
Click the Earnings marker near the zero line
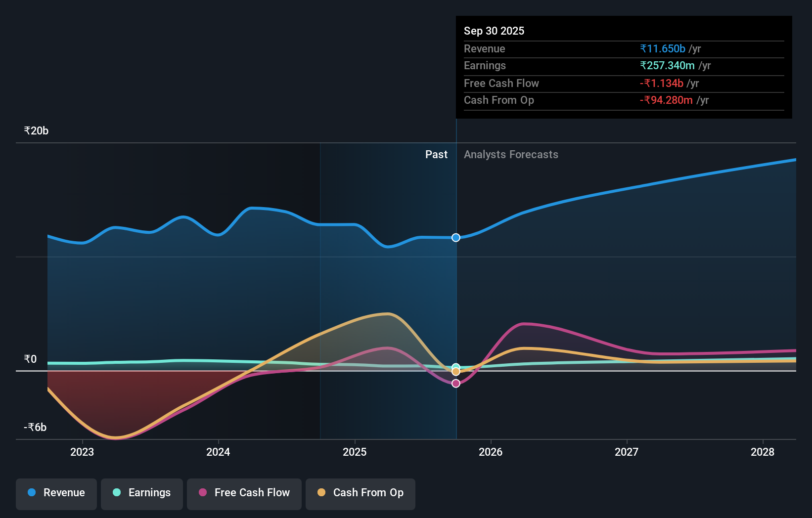coord(456,366)
